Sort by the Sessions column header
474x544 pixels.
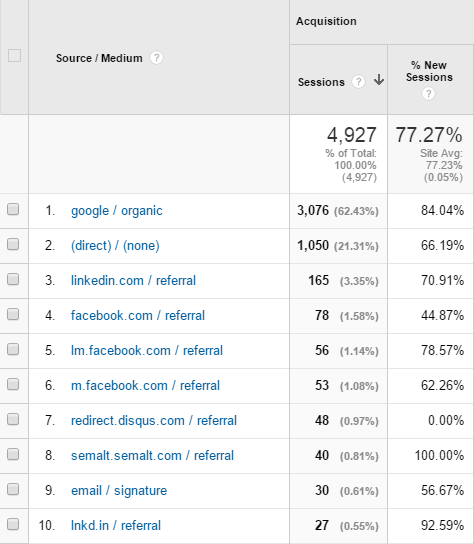(x=321, y=82)
